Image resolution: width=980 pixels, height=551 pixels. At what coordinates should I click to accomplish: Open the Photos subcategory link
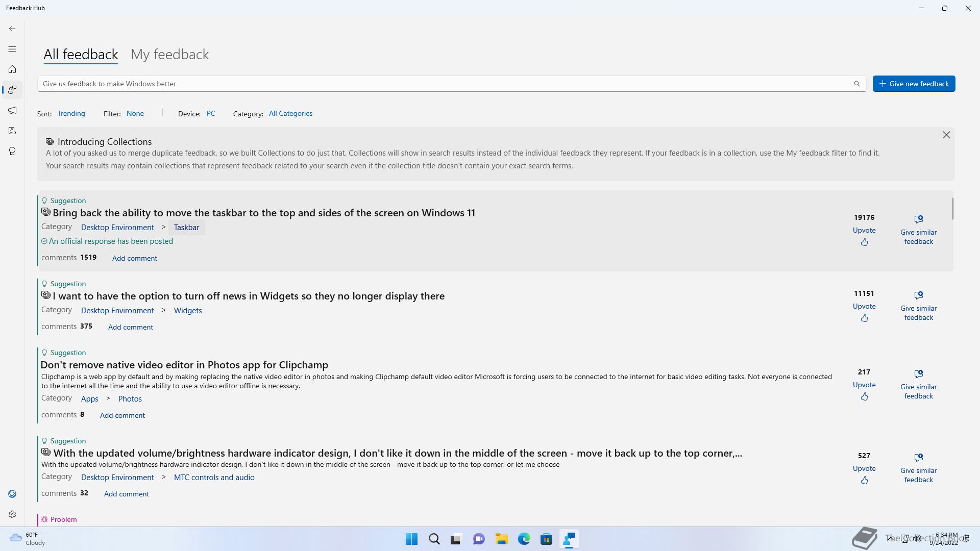click(x=130, y=399)
